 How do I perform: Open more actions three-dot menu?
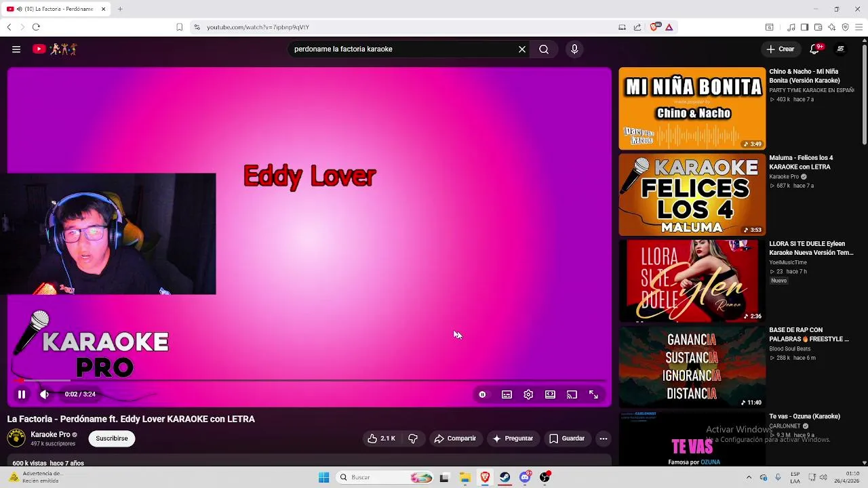click(603, 439)
